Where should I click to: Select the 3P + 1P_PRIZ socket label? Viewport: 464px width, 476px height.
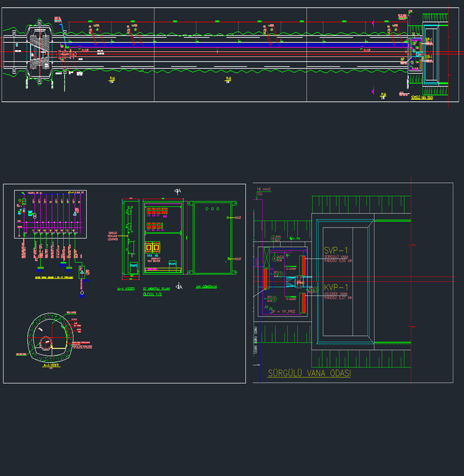(x=283, y=312)
